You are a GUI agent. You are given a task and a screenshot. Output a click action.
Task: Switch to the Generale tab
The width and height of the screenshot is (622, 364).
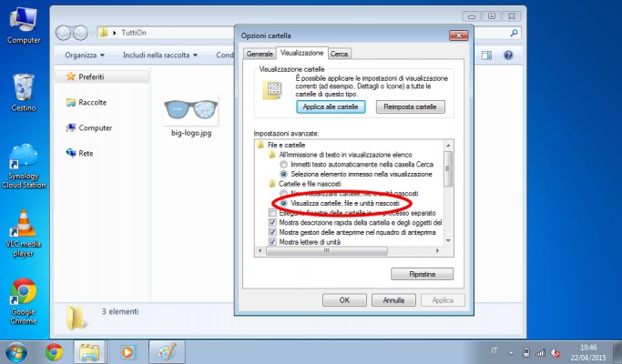[x=260, y=54]
